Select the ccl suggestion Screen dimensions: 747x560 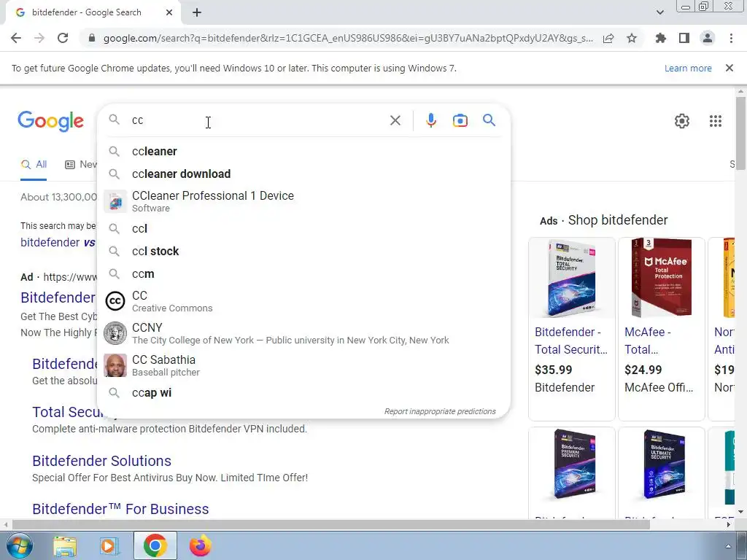[x=303, y=228]
